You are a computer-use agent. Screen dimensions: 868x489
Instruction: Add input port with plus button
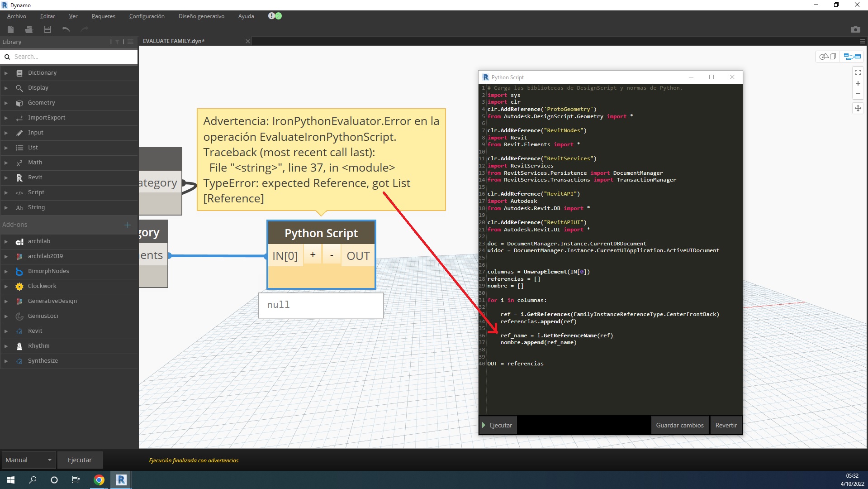click(x=313, y=255)
